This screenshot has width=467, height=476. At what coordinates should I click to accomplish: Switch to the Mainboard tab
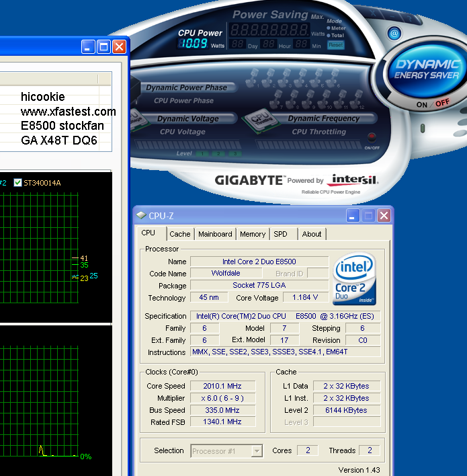(x=215, y=234)
